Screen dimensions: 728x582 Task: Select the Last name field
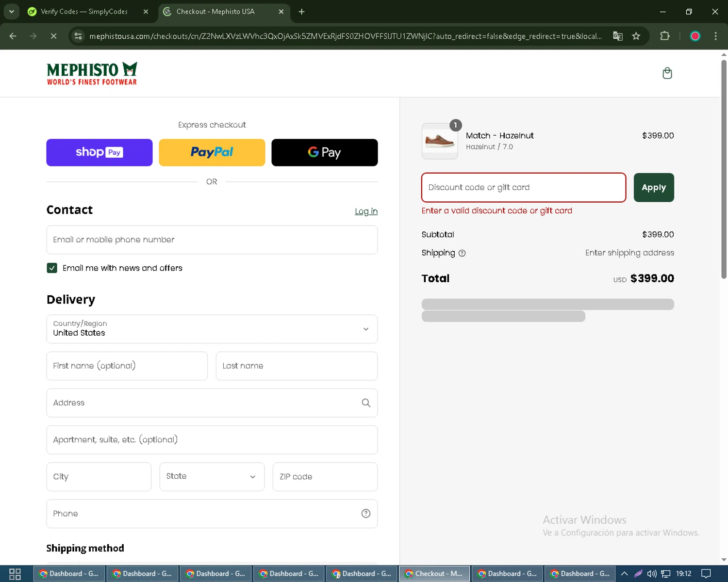point(297,366)
